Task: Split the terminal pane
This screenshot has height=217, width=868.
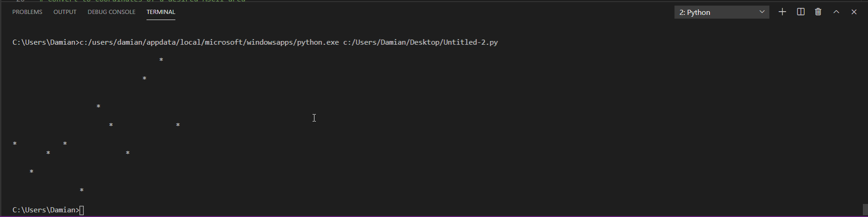Action: point(801,12)
